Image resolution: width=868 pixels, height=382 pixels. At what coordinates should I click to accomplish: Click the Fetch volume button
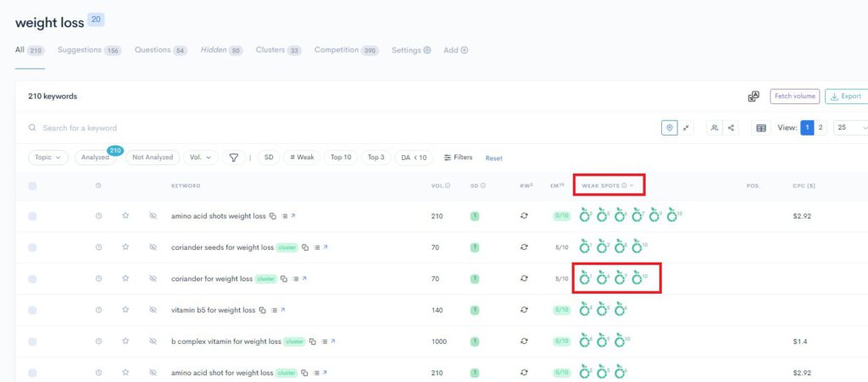point(794,97)
